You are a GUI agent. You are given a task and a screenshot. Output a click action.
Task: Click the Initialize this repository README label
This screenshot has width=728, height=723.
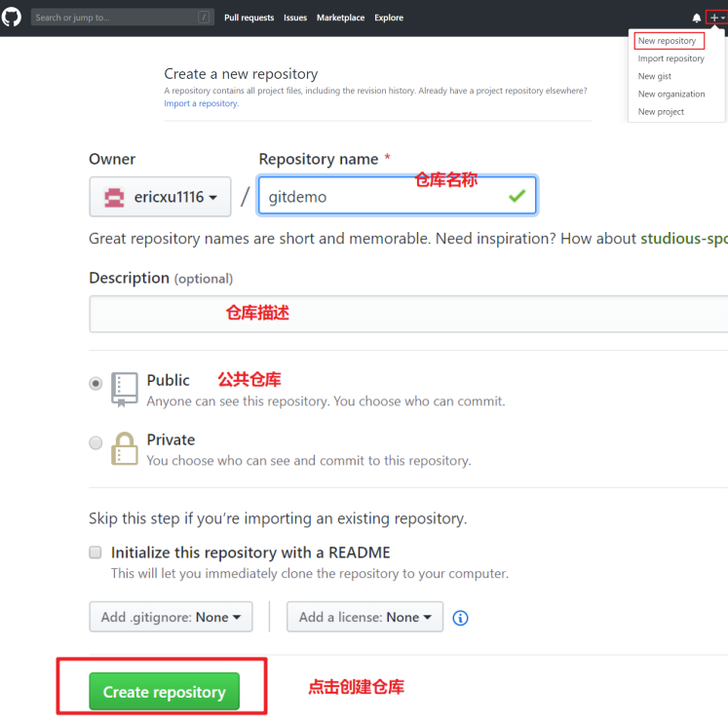[x=250, y=552]
